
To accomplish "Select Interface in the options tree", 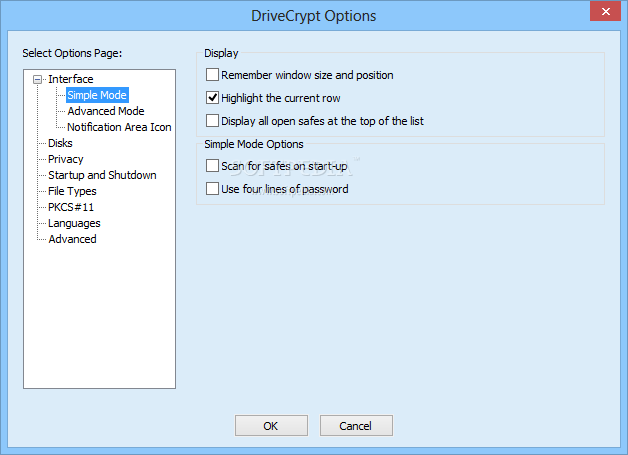I will coord(70,79).
